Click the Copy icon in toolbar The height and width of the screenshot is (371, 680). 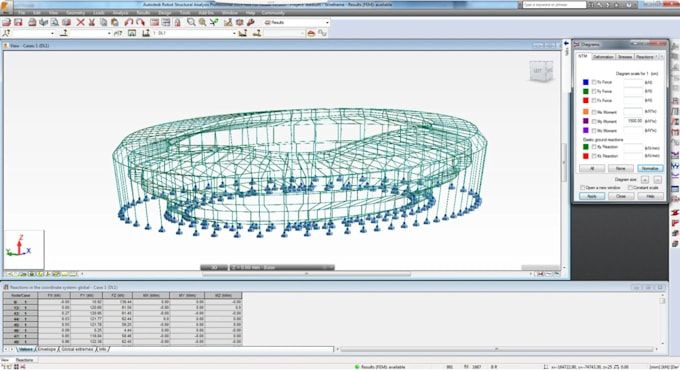[104, 22]
